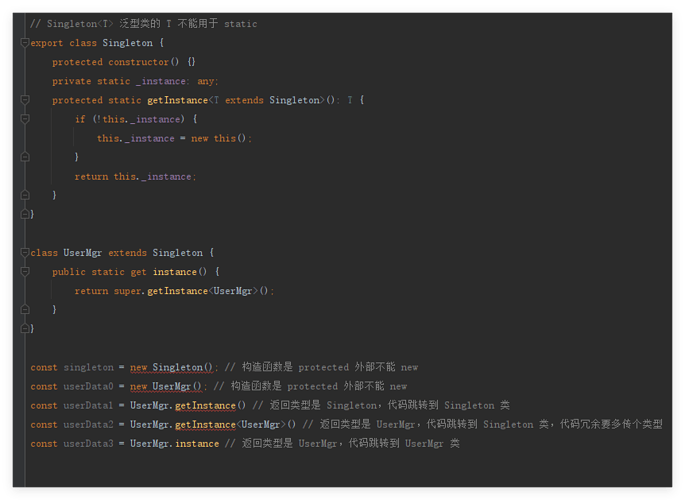Click the top comment line about Singleton<T>

click(x=144, y=24)
